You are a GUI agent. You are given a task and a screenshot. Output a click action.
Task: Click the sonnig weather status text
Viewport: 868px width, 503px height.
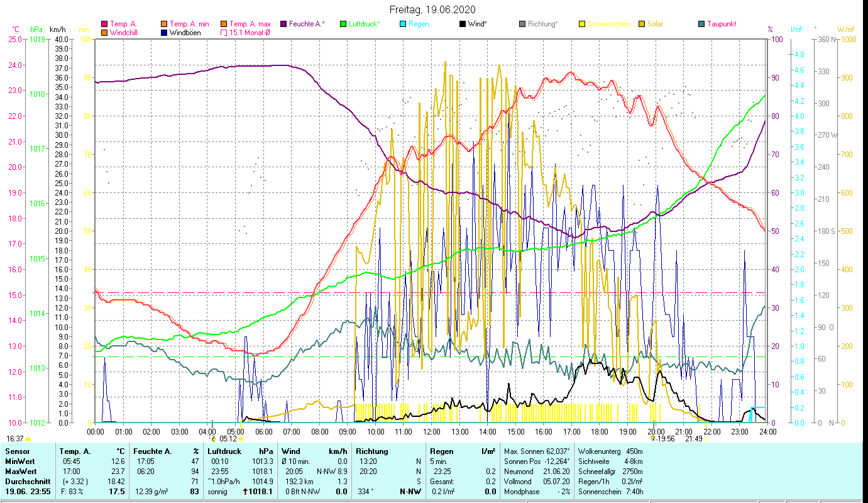click(x=218, y=492)
